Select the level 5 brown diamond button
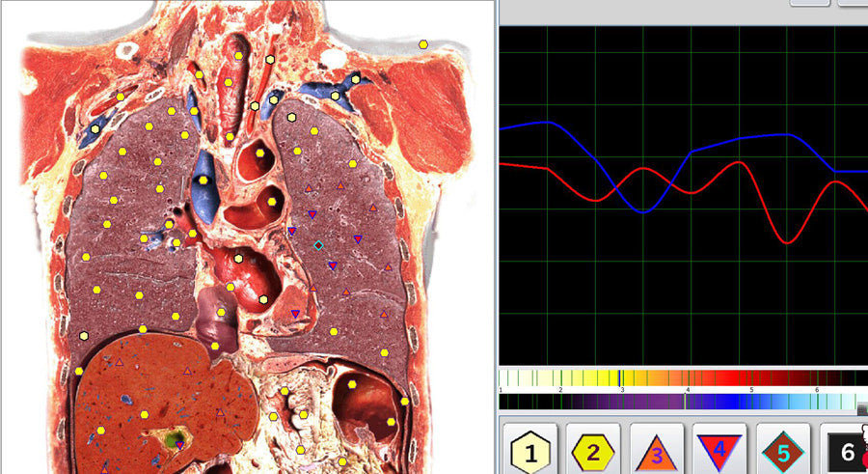This screenshot has width=868, height=474. (783, 450)
